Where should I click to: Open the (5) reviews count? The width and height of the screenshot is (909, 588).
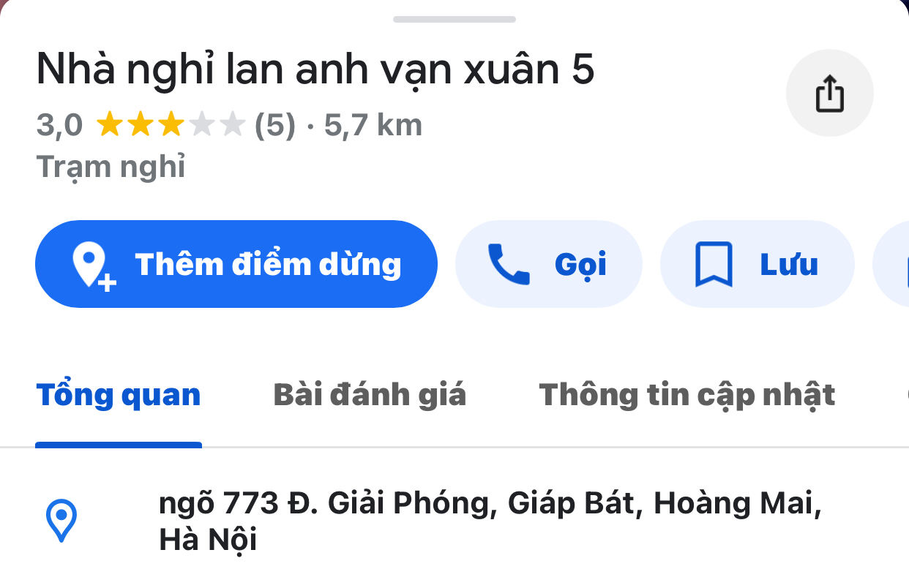coord(275,126)
